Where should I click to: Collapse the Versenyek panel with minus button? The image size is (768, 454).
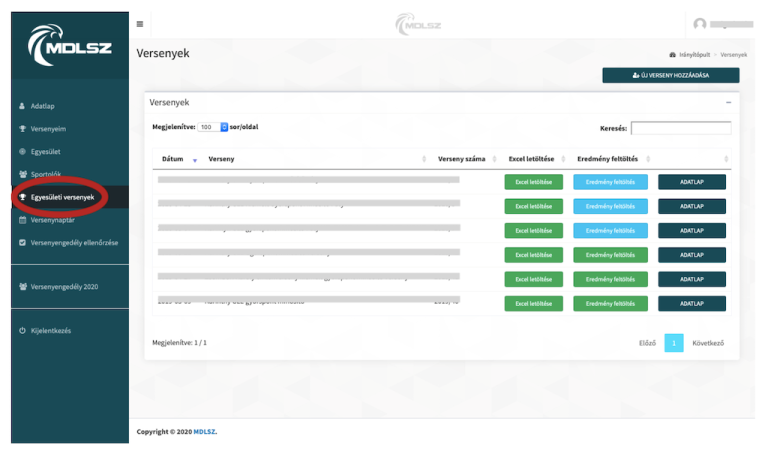[x=728, y=103]
